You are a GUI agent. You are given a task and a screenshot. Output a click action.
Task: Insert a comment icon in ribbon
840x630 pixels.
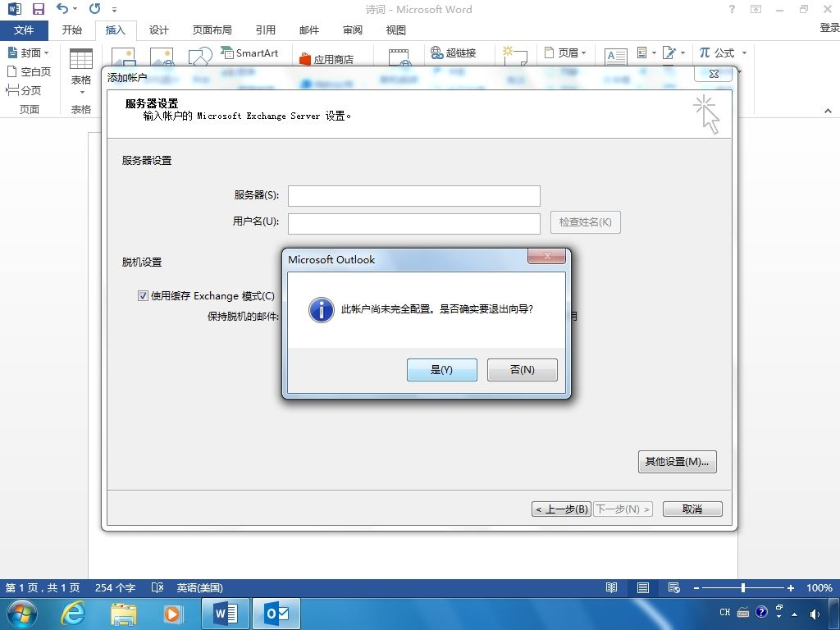coord(515,56)
